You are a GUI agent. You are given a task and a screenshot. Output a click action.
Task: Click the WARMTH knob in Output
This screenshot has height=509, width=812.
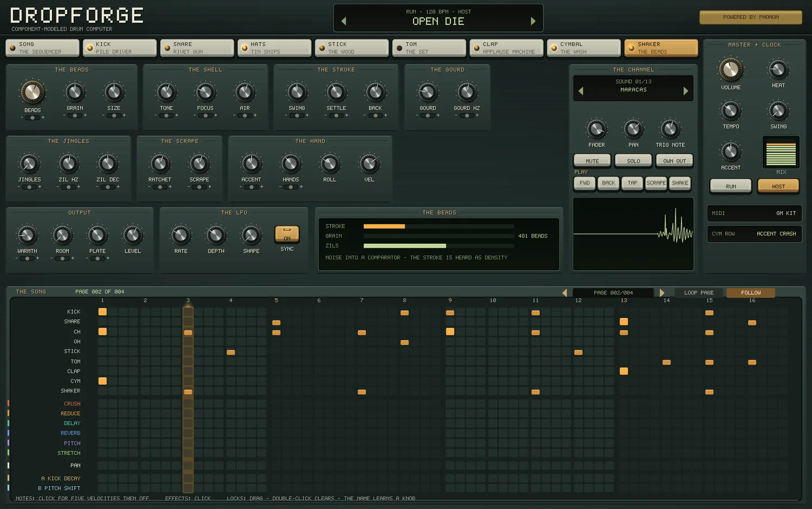coord(27,236)
